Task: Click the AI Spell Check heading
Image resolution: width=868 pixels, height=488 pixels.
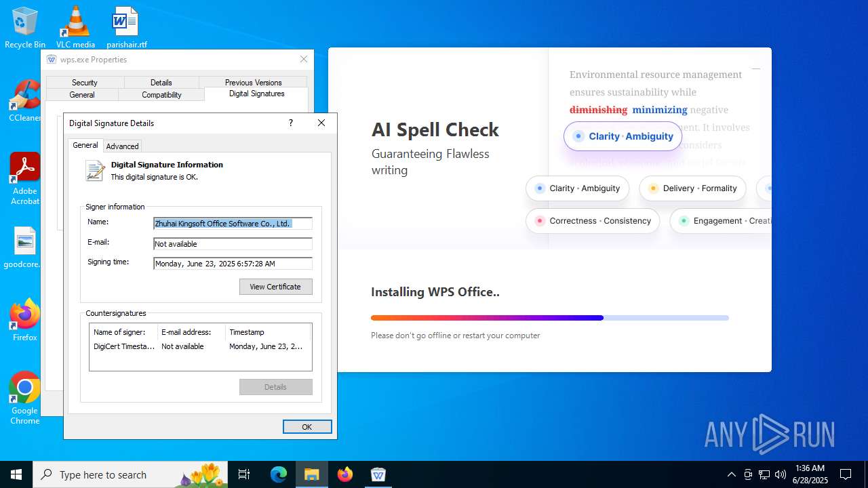Action: coord(435,129)
